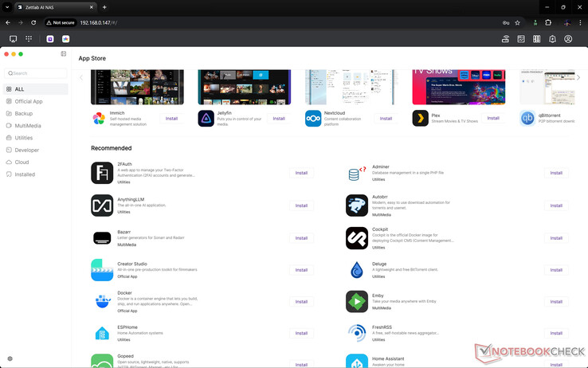The height and width of the screenshot is (368, 588).
Task: Open the Jellyfin app icon
Action: 206,119
